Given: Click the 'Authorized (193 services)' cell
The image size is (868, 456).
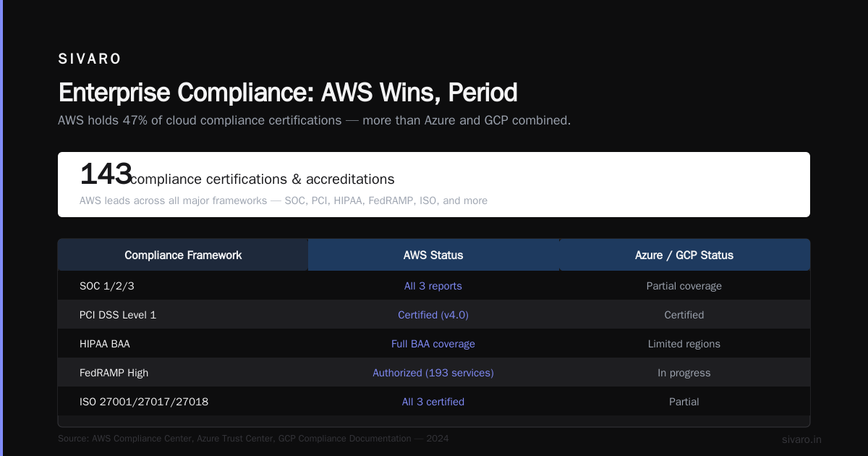Looking at the screenshot, I should click(433, 373).
